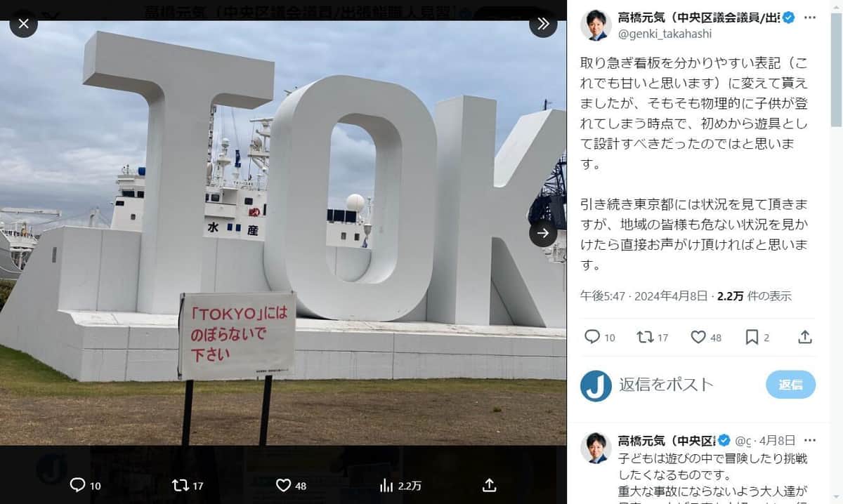Repost from the side panel icon

(x=644, y=337)
